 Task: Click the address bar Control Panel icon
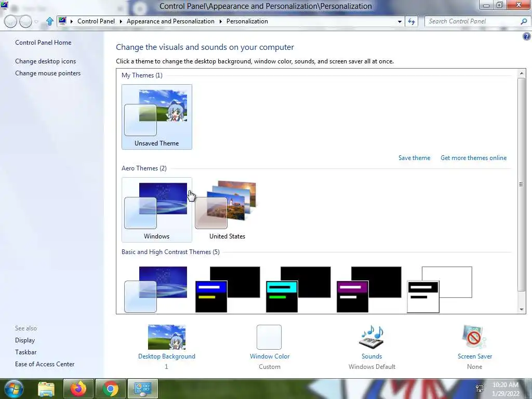click(62, 21)
